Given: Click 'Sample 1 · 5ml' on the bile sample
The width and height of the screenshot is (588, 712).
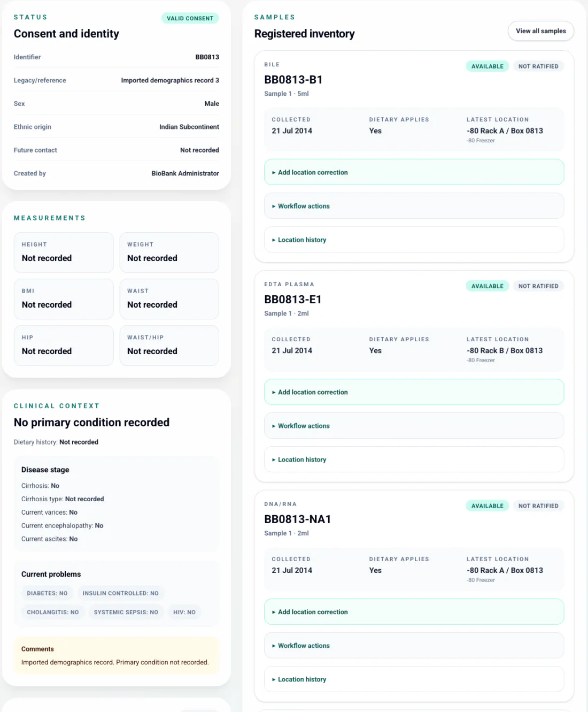Looking at the screenshot, I should [x=287, y=94].
